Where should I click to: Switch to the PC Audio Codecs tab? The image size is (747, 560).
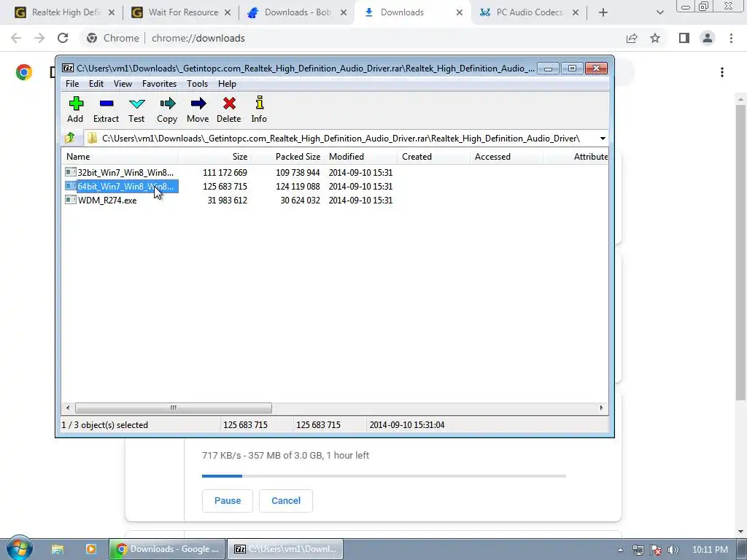pyautogui.click(x=529, y=12)
